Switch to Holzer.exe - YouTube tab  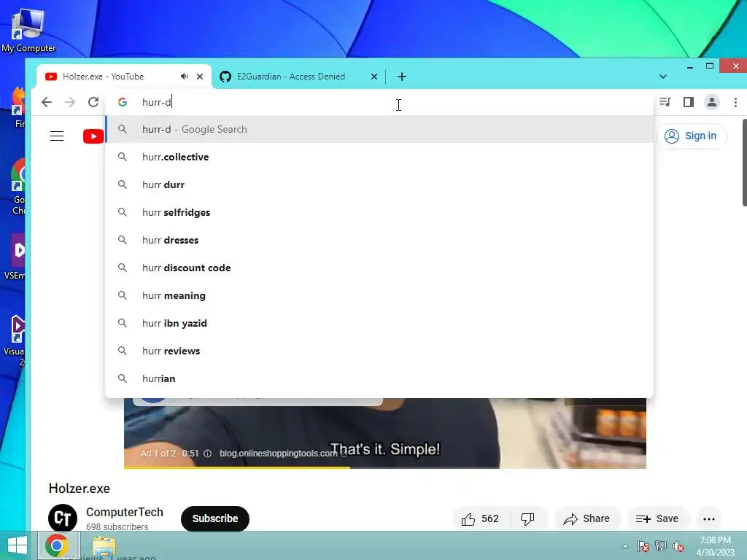(123, 76)
